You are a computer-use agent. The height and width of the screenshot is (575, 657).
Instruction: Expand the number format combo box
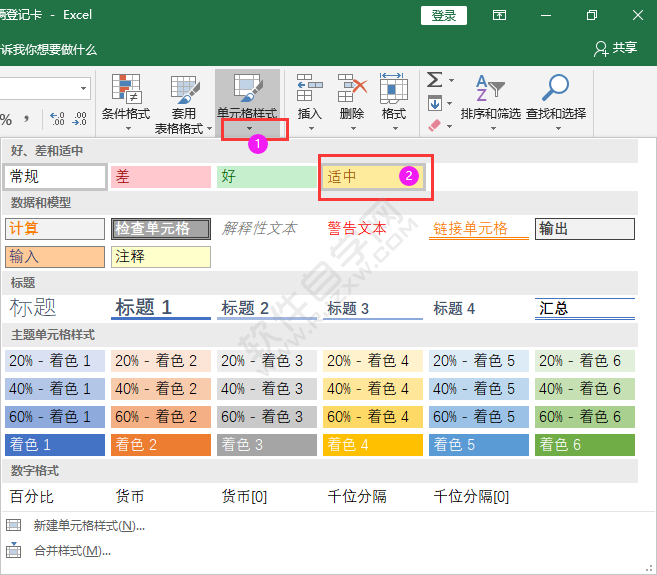(83, 88)
